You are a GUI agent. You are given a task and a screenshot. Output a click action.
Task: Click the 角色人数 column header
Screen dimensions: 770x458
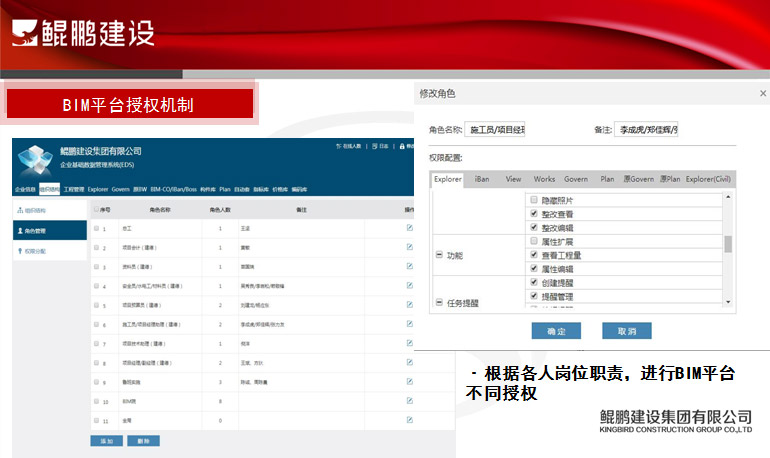pyautogui.click(x=220, y=210)
